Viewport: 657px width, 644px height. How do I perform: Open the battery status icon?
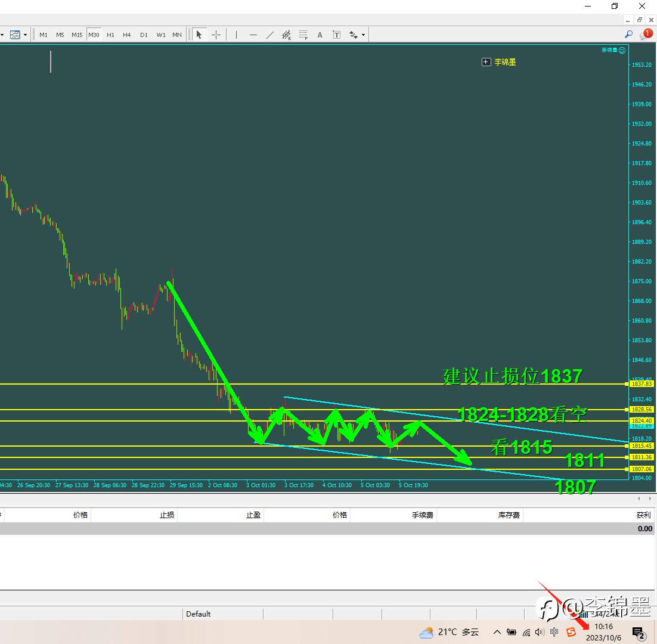tap(511, 632)
